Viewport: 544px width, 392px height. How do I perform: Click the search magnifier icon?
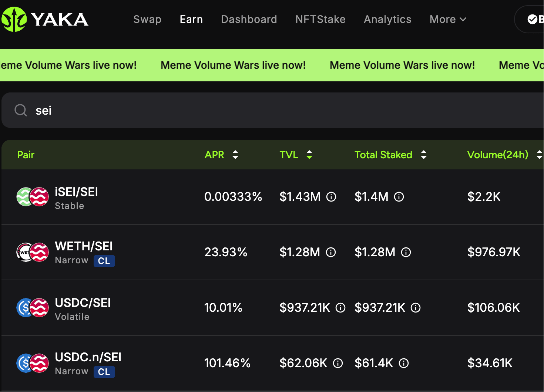pyautogui.click(x=21, y=110)
